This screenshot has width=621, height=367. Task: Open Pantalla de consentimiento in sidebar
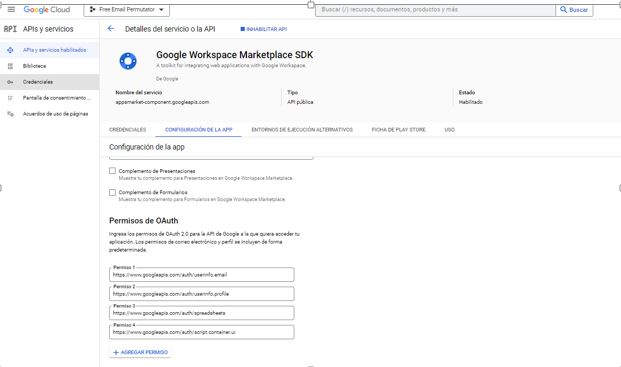[50, 98]
